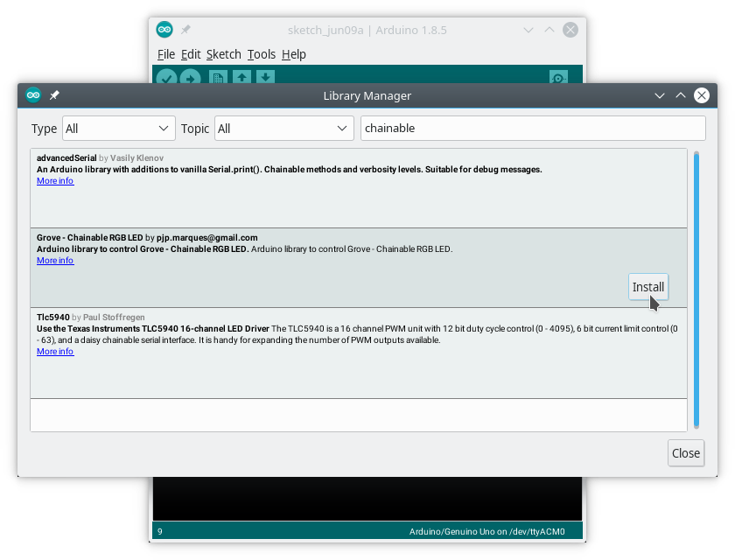Click the Open sketch up-arrow icon
The height and width of the screenshot is (560, 735).
tap(241, 77)
